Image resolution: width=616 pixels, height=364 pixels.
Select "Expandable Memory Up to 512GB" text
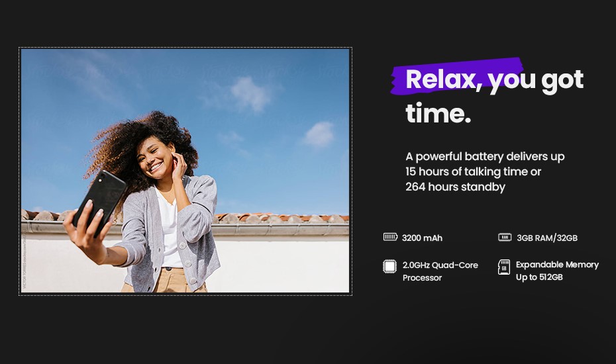[x=557, y=271]
